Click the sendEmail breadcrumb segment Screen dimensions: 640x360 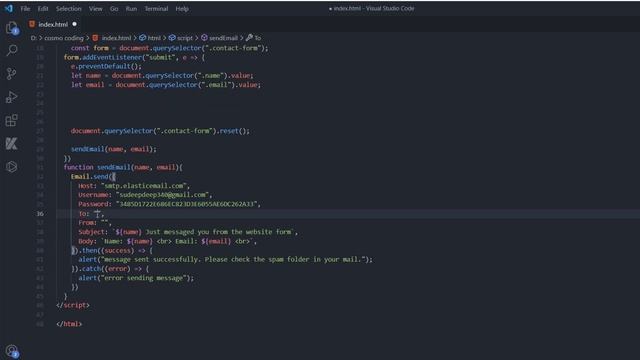(x=220, y=38)
